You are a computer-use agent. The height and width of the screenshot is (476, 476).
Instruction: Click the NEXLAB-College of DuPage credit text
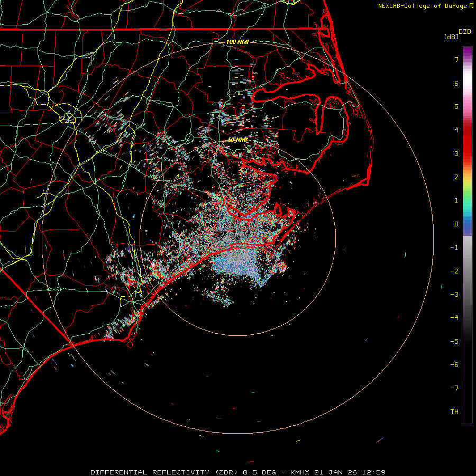[423, 6]
